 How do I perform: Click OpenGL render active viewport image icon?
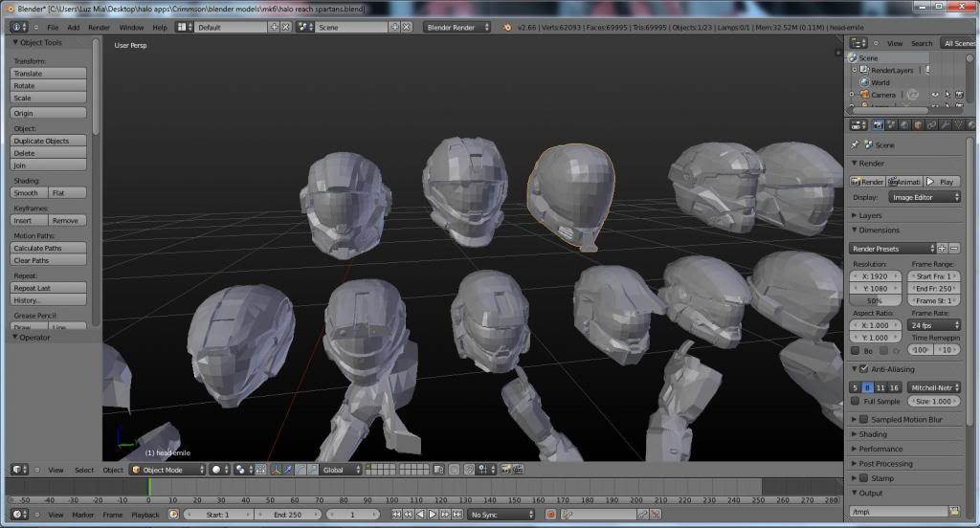(505, 470)
